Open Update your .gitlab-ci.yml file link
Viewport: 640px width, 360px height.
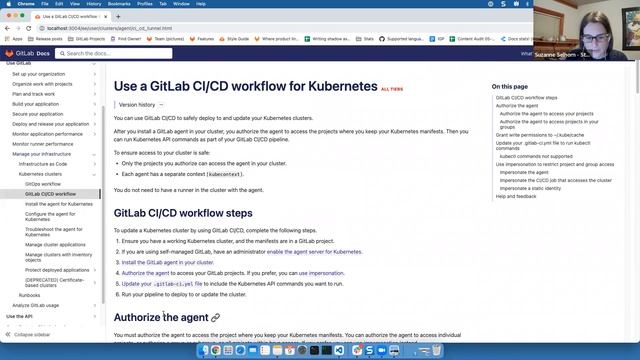[x=162, y=284]
